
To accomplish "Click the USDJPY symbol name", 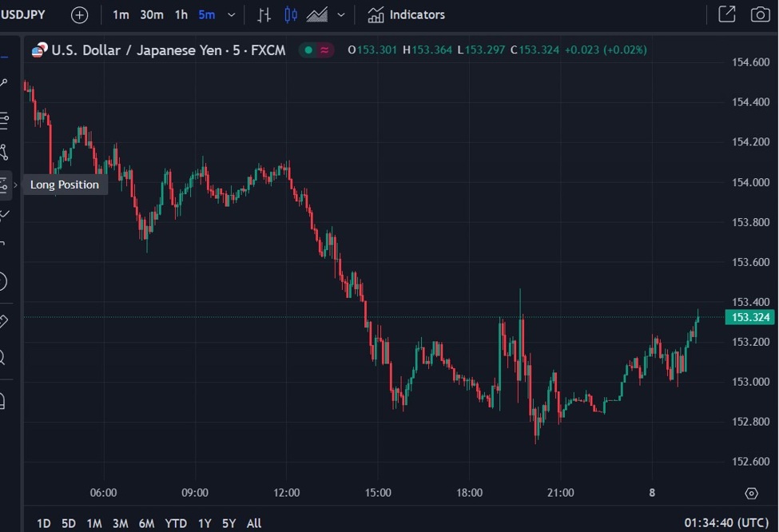I will 24,14.
